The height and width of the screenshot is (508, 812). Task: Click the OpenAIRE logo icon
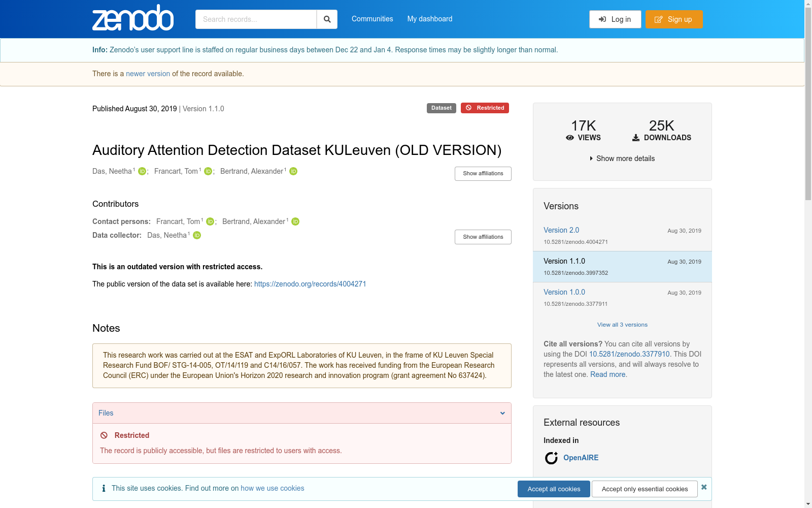point(551,458)
